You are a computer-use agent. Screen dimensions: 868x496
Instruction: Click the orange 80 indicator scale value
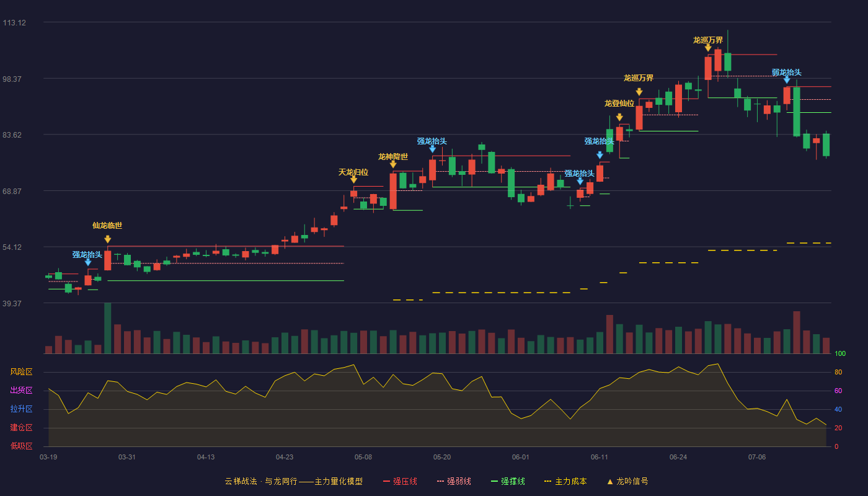click(838, 373)
